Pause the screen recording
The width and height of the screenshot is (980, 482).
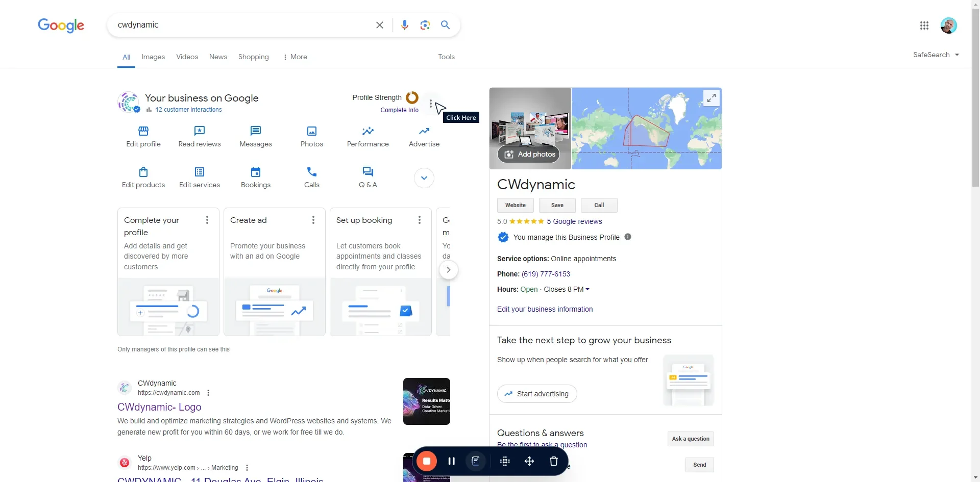click(451, 461)
